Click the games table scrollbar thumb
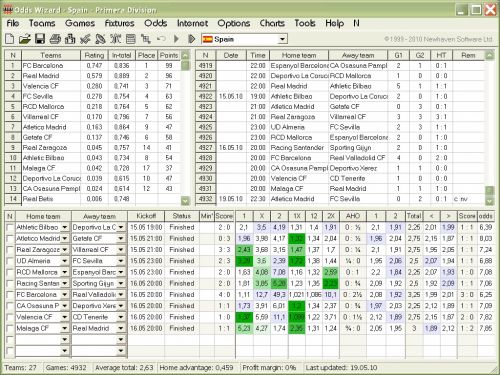The image size is (500, 375). (x=489, y=190)
